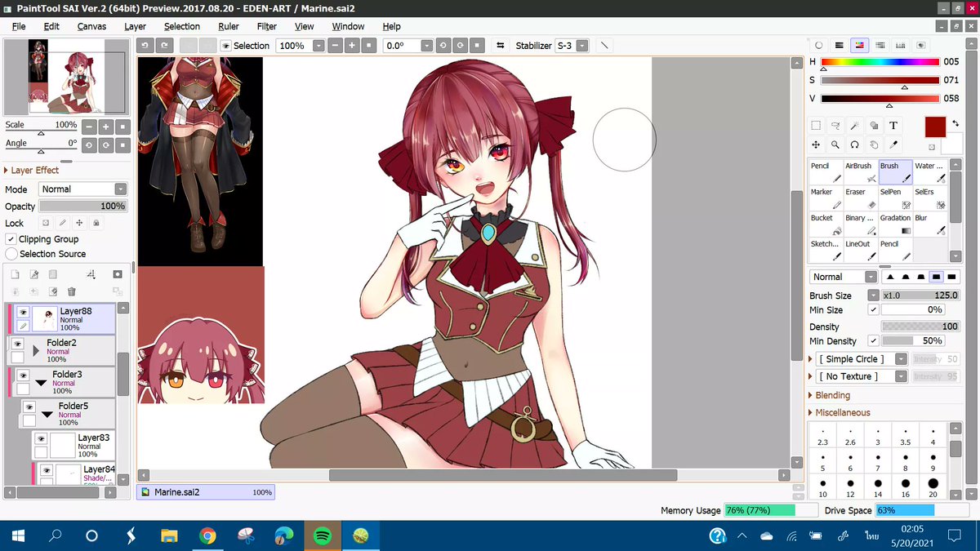
Task: Choose the magic wand tool
Action: [x=854, y=126]
